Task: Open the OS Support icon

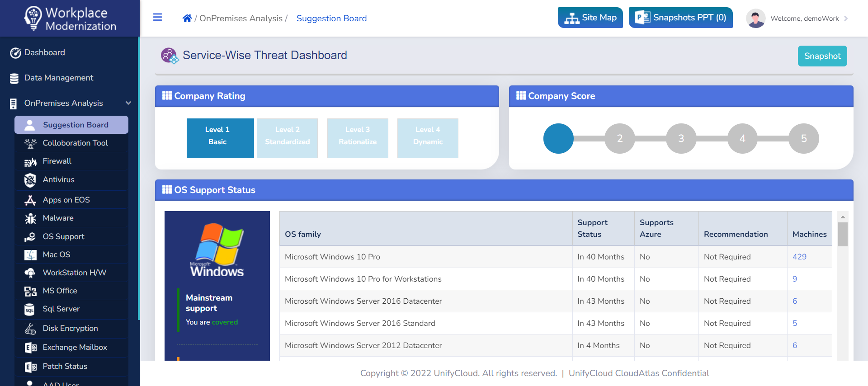Action: (x=30, y=236)
